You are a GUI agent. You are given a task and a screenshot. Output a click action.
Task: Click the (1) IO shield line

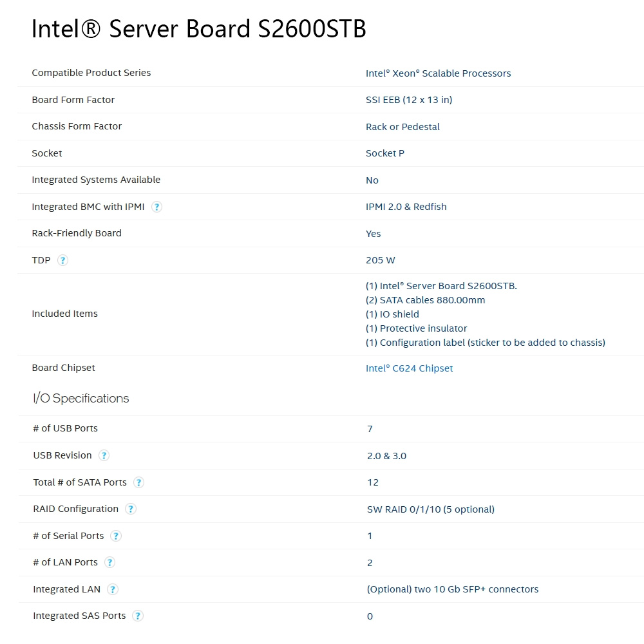[392, 314]
